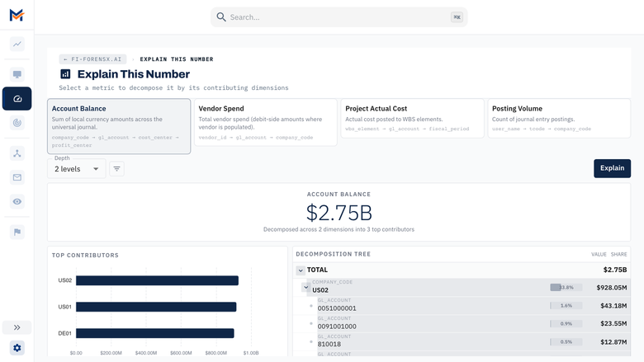The image size is (644, 362).
Task: Click the $23.55M value
Action: (x=613, y=323)
